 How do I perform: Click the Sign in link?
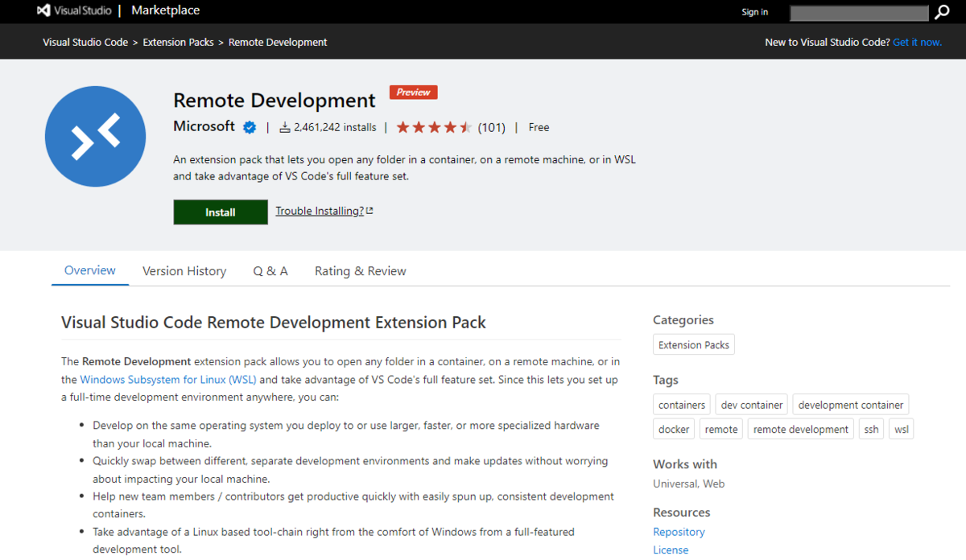click(755, 12)
